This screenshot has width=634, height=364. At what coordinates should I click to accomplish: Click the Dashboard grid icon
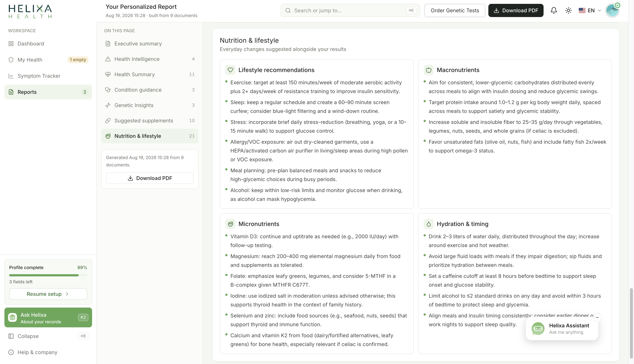[11, 44]
